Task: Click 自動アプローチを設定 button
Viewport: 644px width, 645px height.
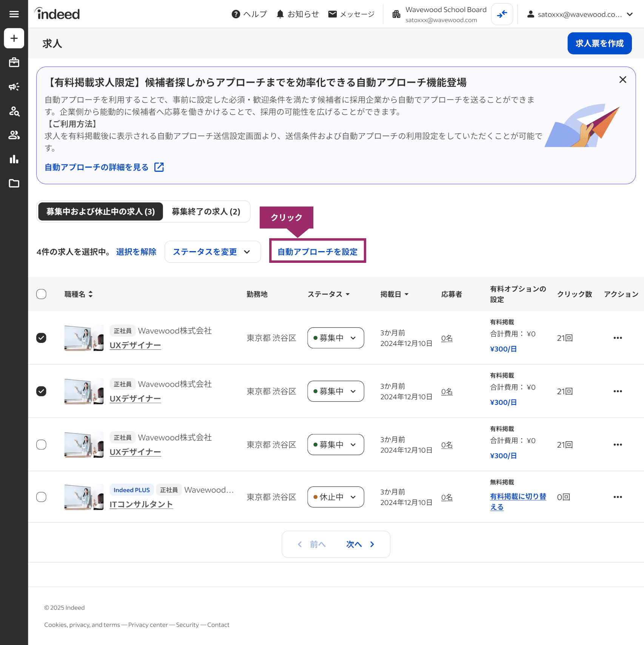Action: (317, 252)
